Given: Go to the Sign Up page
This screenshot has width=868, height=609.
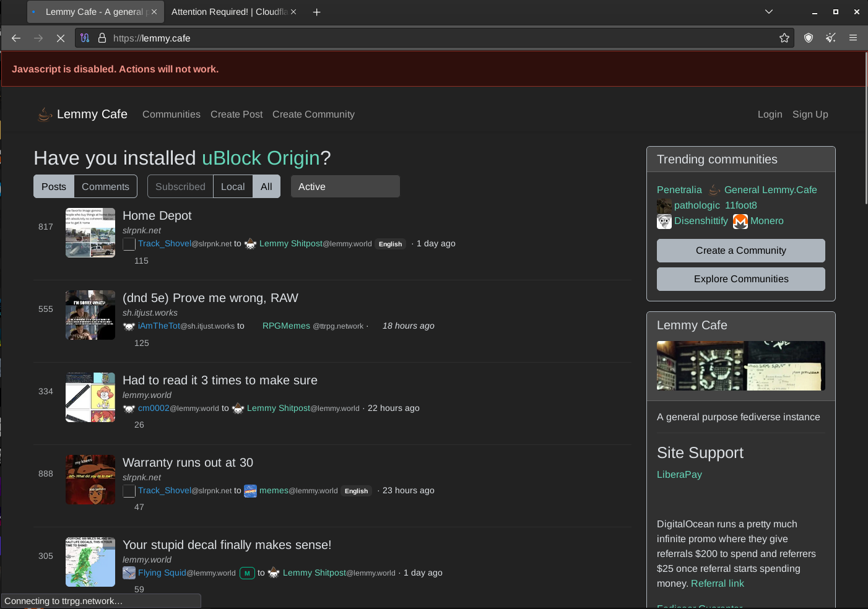Looking at the screenshot, I should (810, 114).
